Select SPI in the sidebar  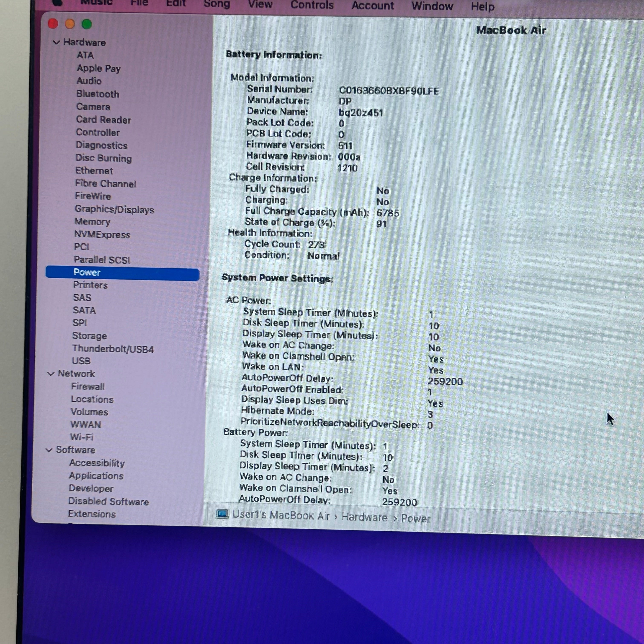(x=80, y=323)
